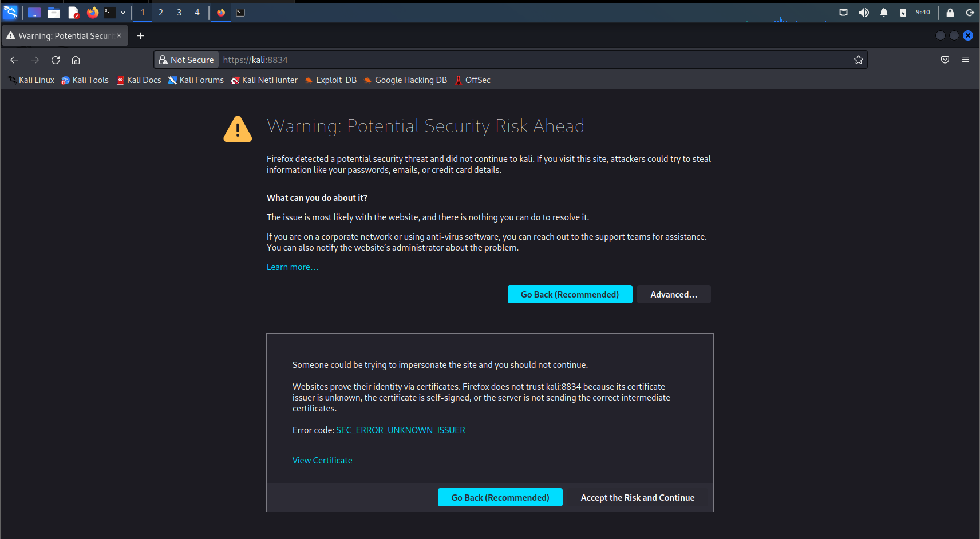Viewport: 980px width, 539px height.
Task: Switch to workspace 2
Action: 161,12
